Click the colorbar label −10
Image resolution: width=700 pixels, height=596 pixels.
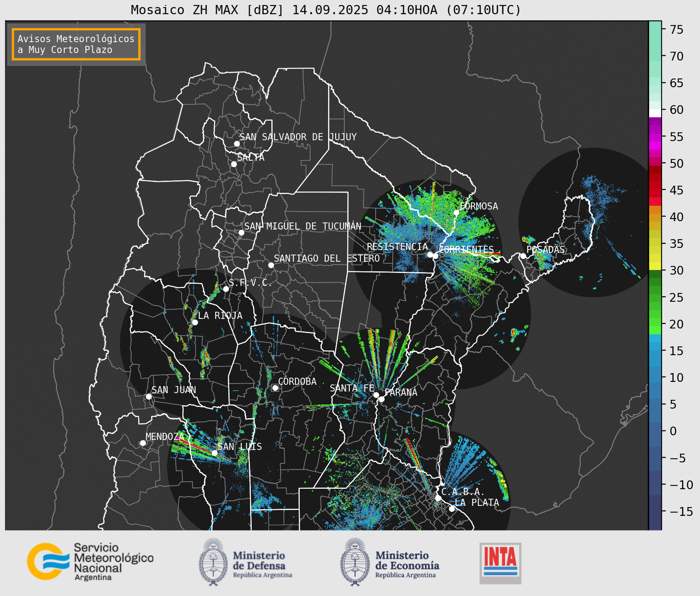coord(681,485)
